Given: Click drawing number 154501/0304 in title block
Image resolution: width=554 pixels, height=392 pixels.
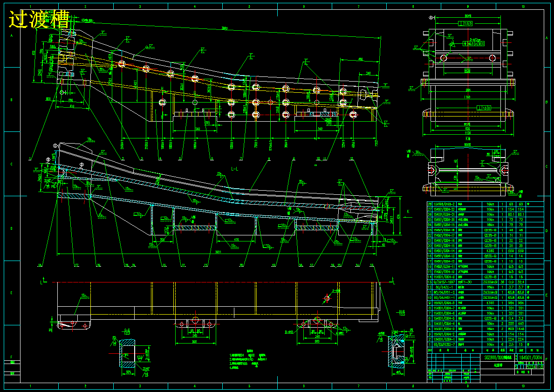Looking at the screenshot, I should point(531,358).
